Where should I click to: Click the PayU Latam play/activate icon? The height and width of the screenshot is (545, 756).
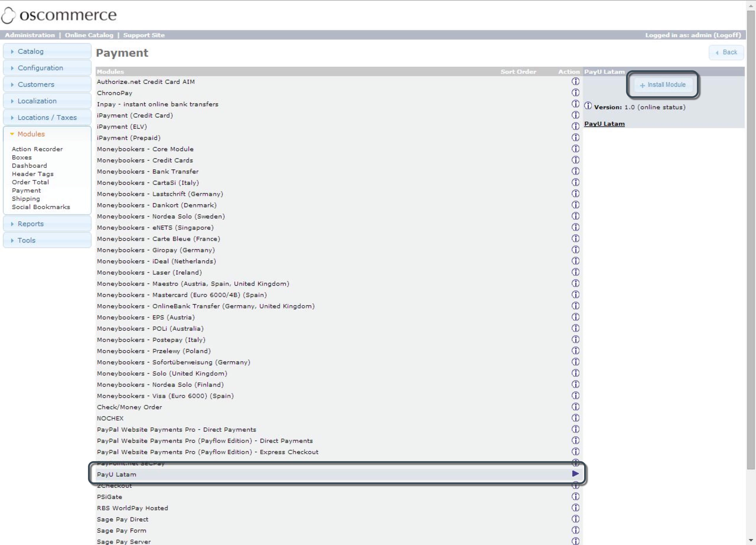575,474
